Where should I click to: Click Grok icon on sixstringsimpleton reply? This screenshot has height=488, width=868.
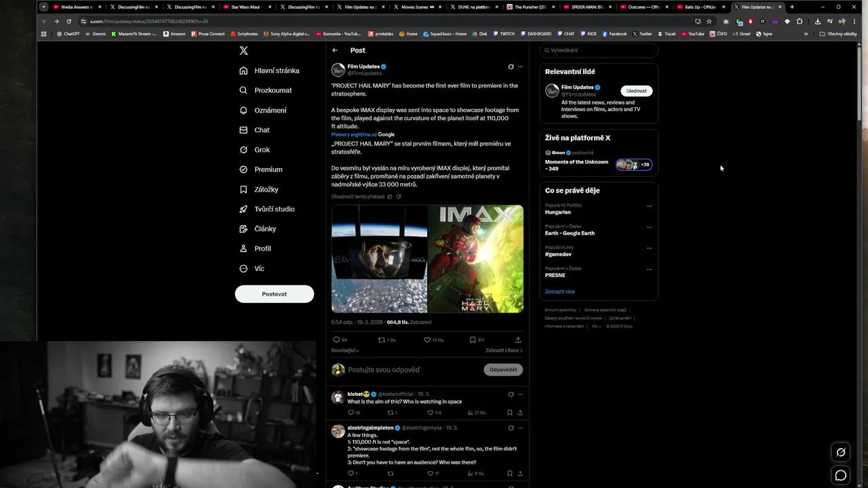[x=511, y=428]
